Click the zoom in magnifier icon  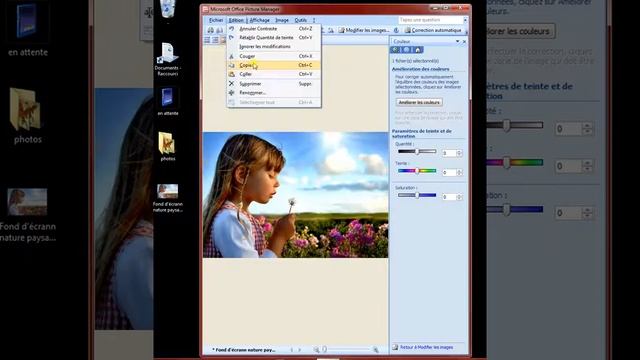coord(376,350)
